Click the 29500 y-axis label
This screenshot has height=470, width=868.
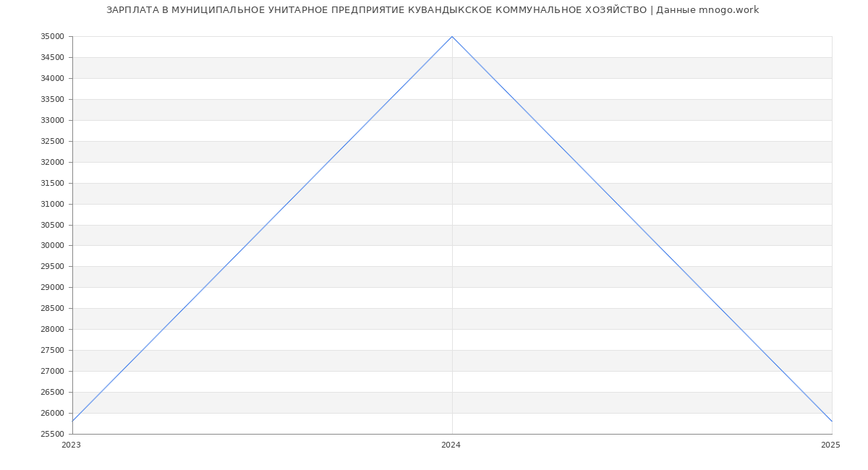(53, 267)
